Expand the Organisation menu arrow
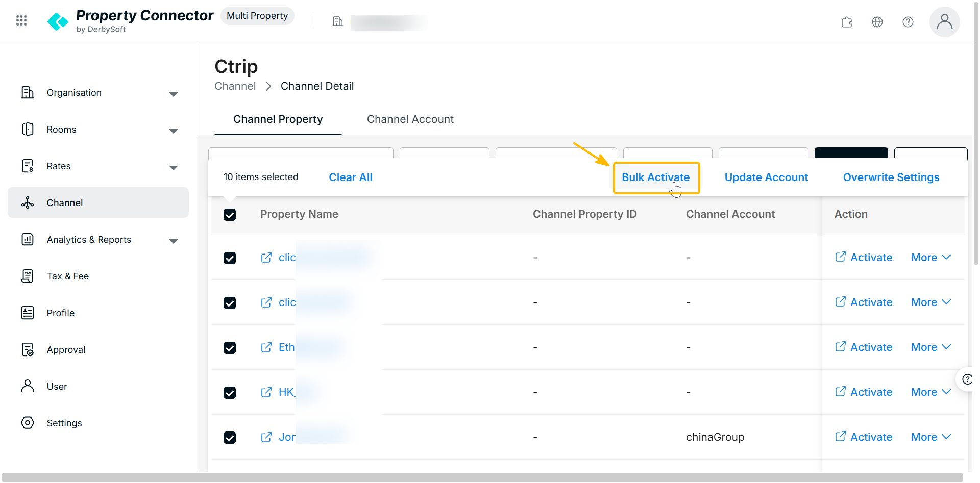The width and height of the screenshot is (980, 483). point(174,94)
